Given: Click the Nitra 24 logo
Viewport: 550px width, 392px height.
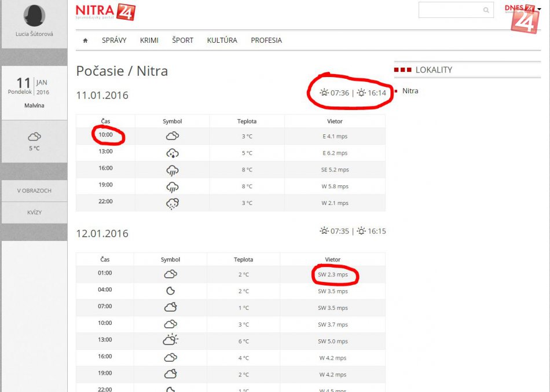Looking at the screenshot, I should (x=105, y=12).
